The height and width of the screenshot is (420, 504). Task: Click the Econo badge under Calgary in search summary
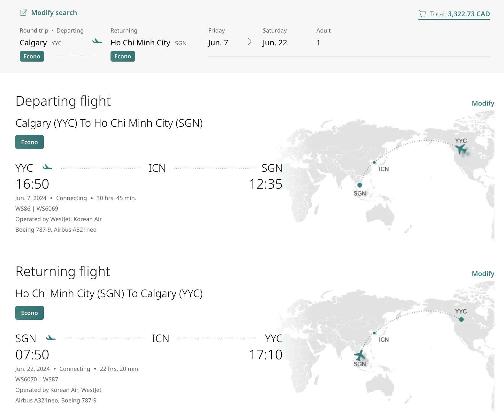pyautogui.click(x=32, y=56)
